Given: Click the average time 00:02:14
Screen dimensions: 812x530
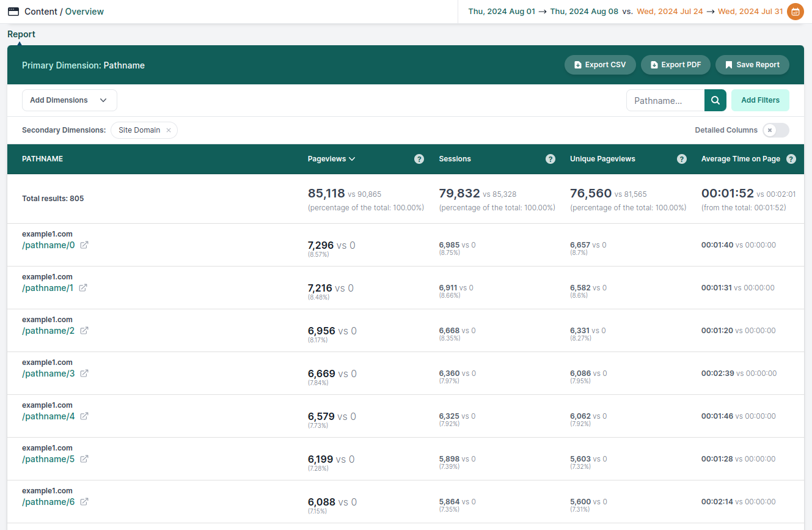Looking at the screenshot, I should pos(717,502).
